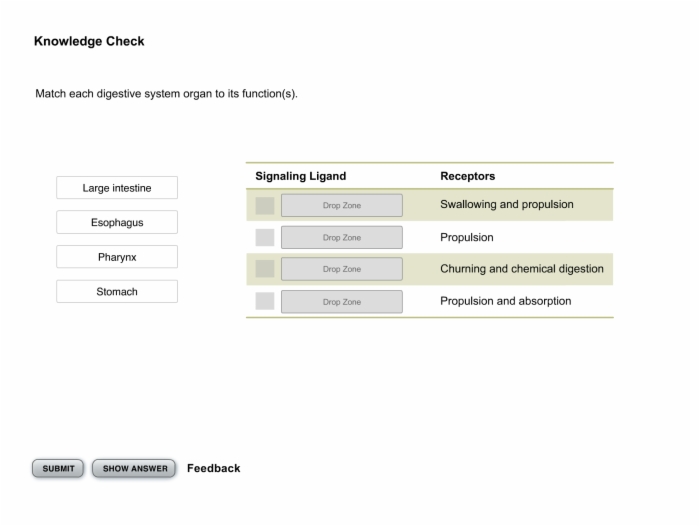700x526 pixels.
Task: Click the Churning and chemical digestion text
Action: 521,269
